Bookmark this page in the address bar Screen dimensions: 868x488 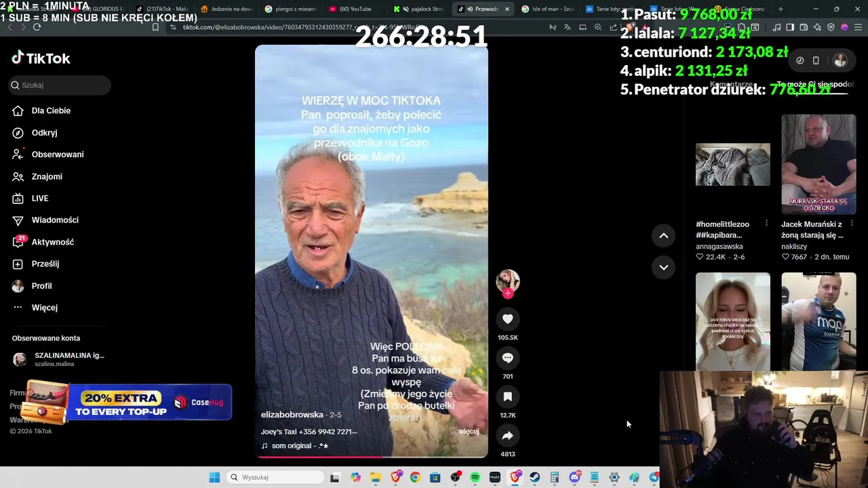pyautogui.click(x=155, y=27)
